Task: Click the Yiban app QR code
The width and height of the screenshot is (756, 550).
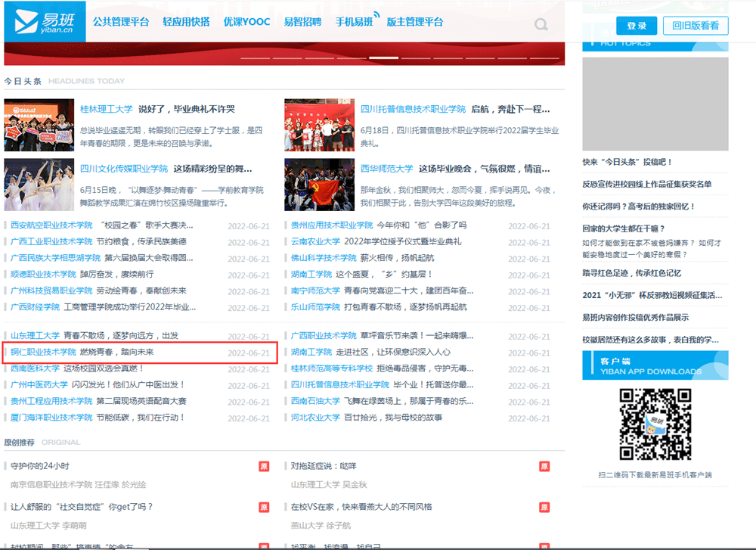Action: click(x=655, y=424)
